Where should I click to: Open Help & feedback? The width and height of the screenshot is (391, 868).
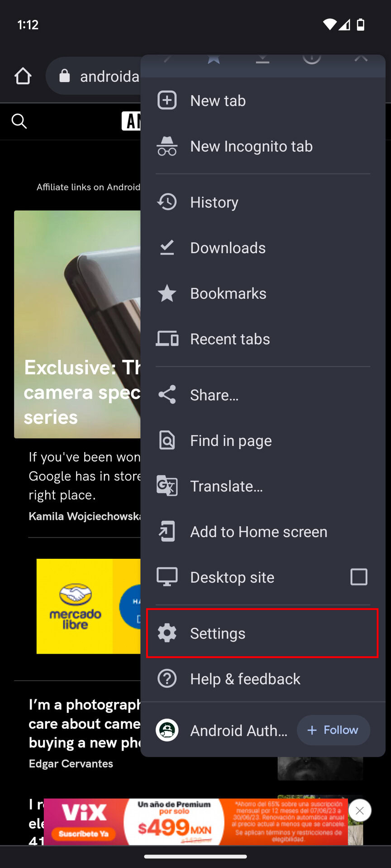pos(263,679)
